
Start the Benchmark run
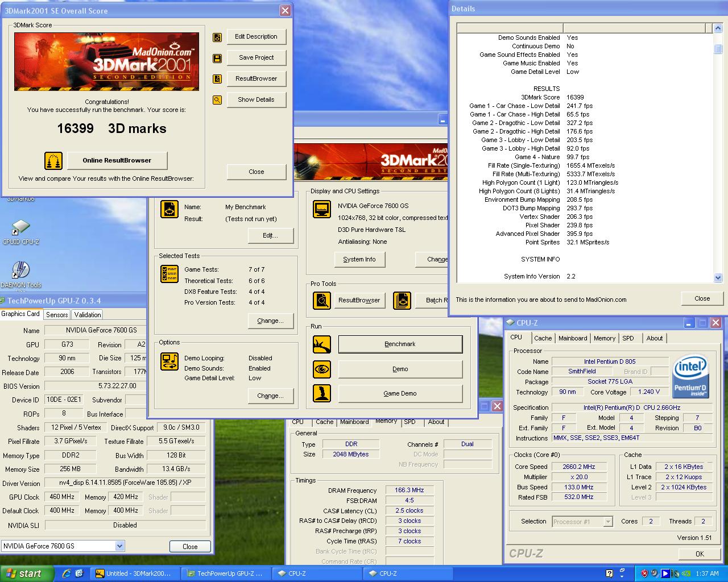400,344
